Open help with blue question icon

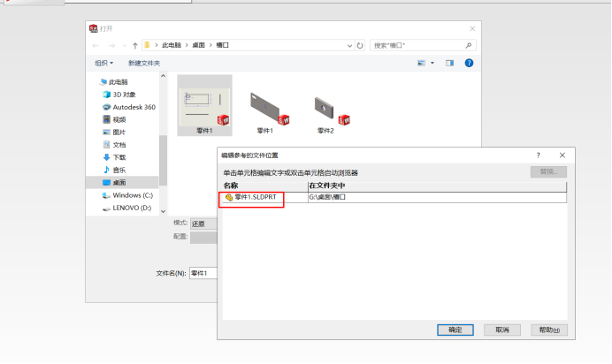click(469, 63)
